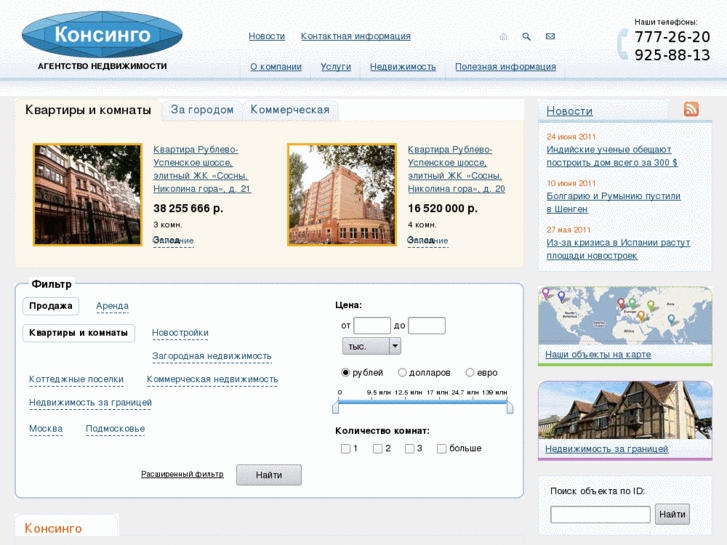Screen dimensions: 727x545
Task: Go to Услуги menu item
Action: pos(336,67)
